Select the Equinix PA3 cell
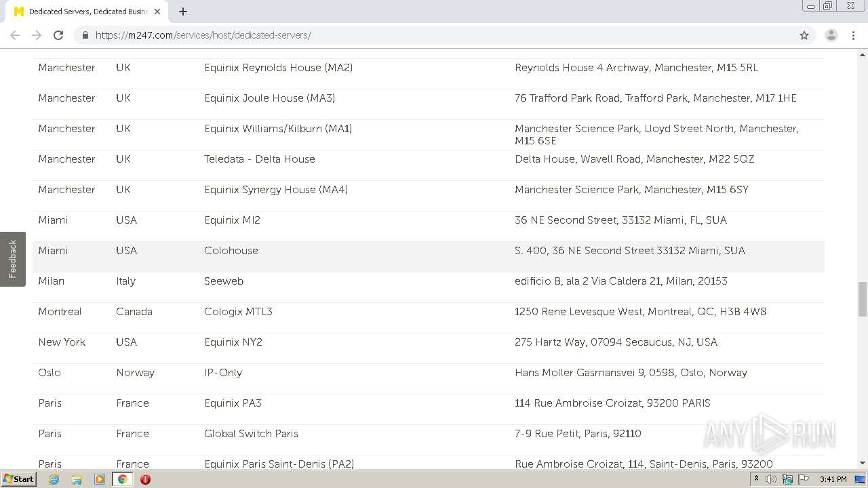This screenshot has height=488, width=868. pyautogui.click(x=233, y=403)
